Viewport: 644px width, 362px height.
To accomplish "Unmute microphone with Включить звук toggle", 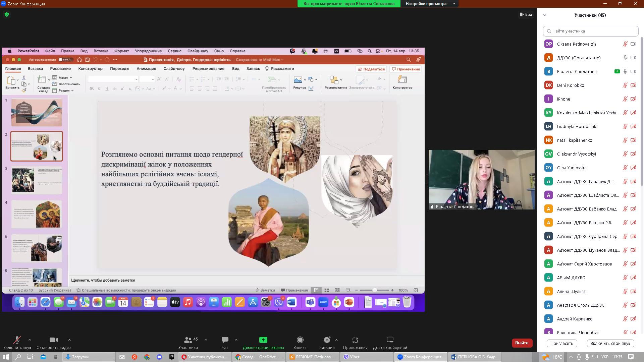I will pos(17,340).
